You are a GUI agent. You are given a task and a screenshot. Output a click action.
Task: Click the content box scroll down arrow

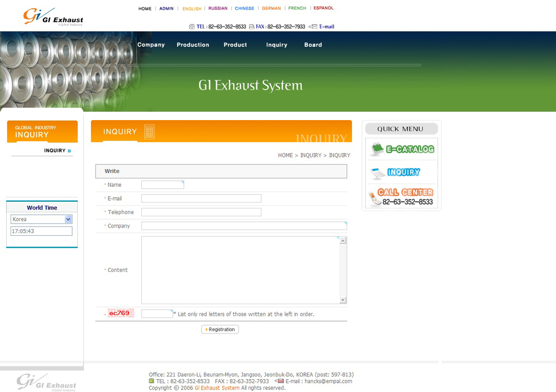343,300
